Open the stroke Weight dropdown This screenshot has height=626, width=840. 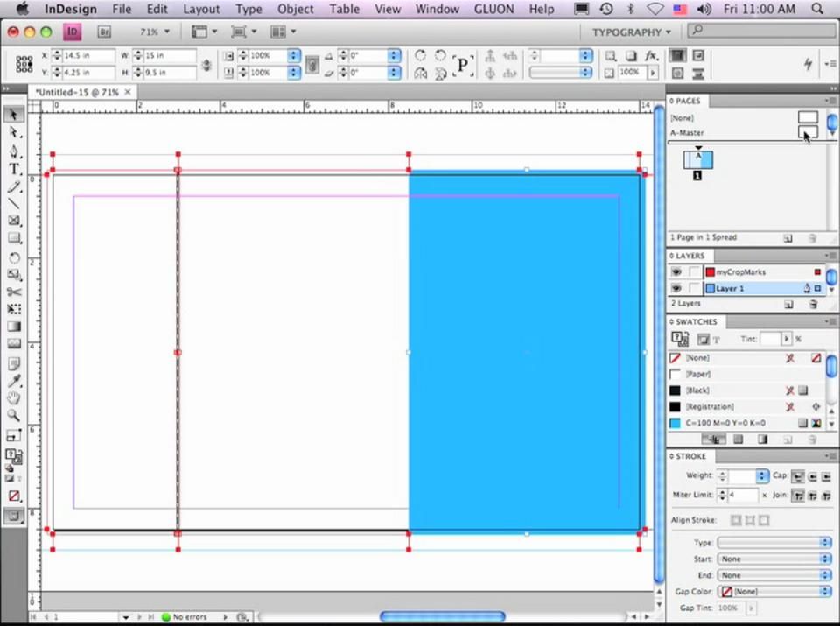pos(762,476)
